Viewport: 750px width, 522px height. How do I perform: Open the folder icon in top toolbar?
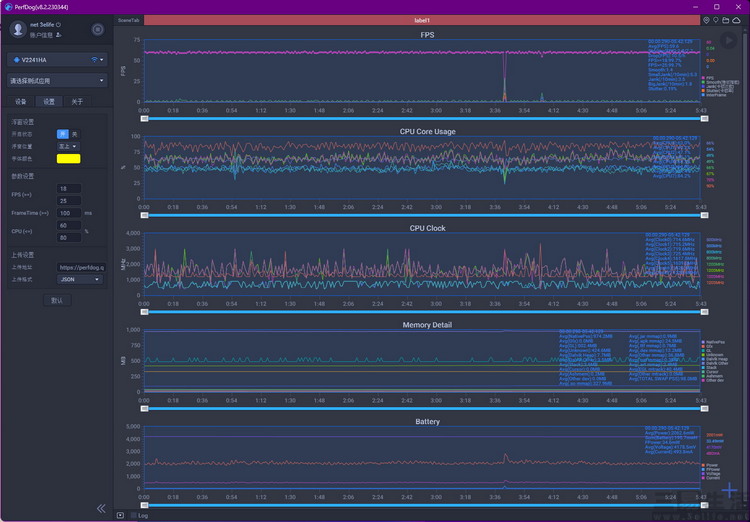726,20
